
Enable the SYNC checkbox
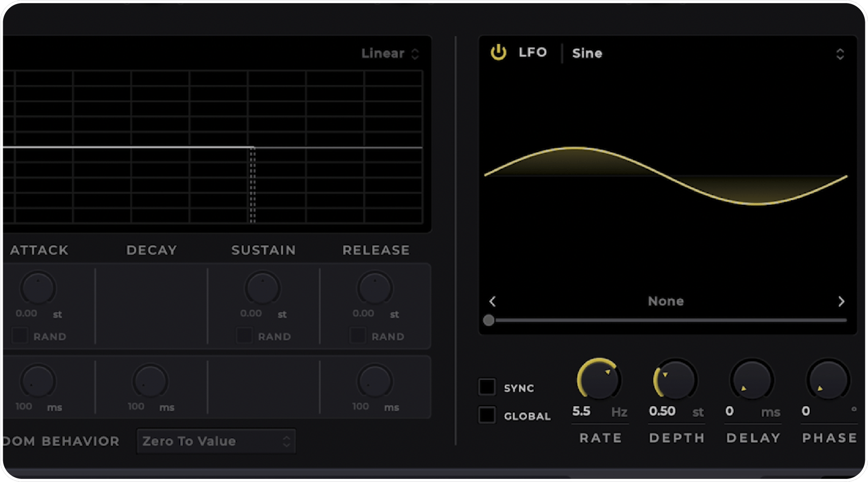click(487, 387)
